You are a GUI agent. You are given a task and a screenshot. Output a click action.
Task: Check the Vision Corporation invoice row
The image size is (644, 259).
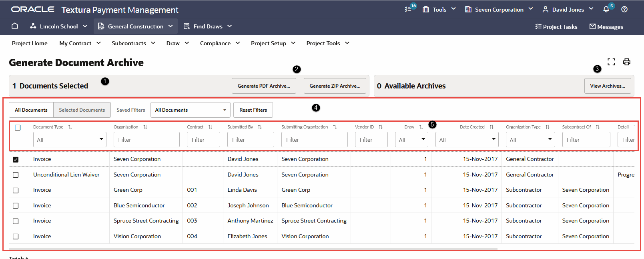pos(16,237)
